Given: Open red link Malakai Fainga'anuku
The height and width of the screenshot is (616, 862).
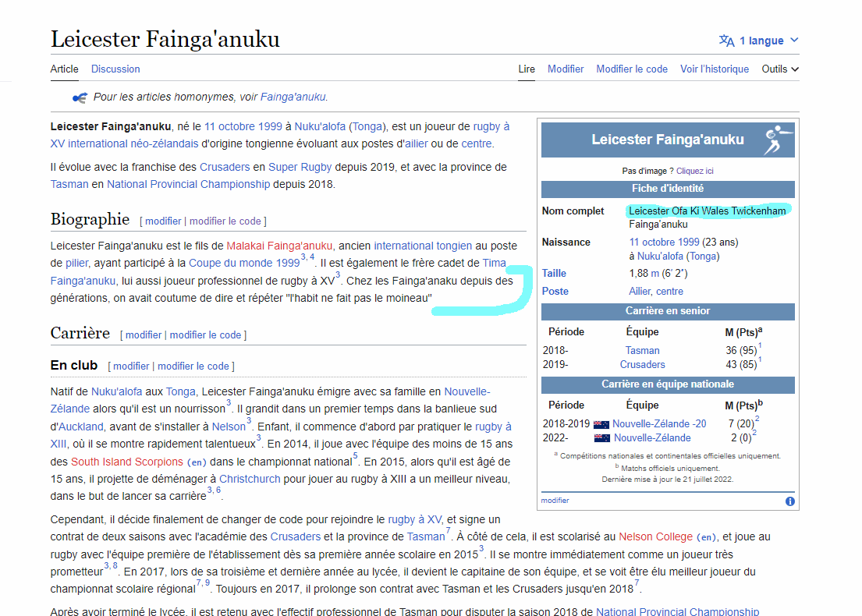Looking at the screenshot, I should 279,246.
